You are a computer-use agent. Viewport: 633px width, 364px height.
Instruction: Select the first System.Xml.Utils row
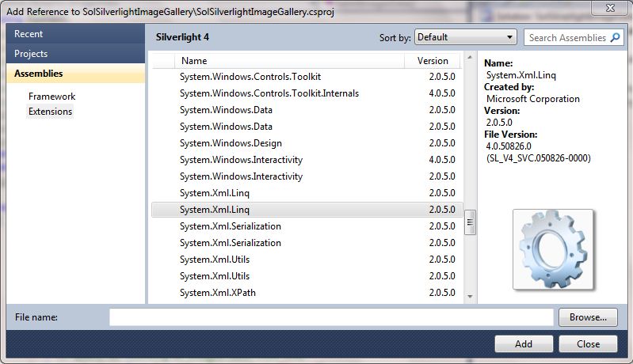pyautogui.click(x=307, y=260)
